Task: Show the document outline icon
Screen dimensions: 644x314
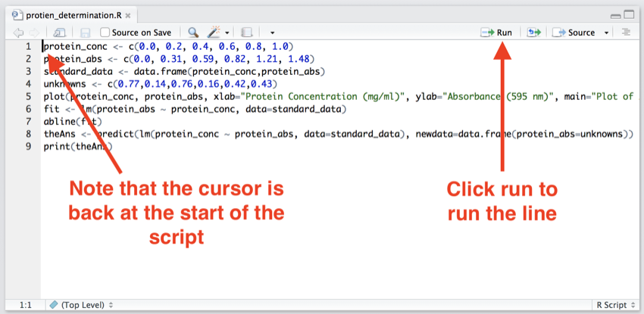Action: [626, 33]
